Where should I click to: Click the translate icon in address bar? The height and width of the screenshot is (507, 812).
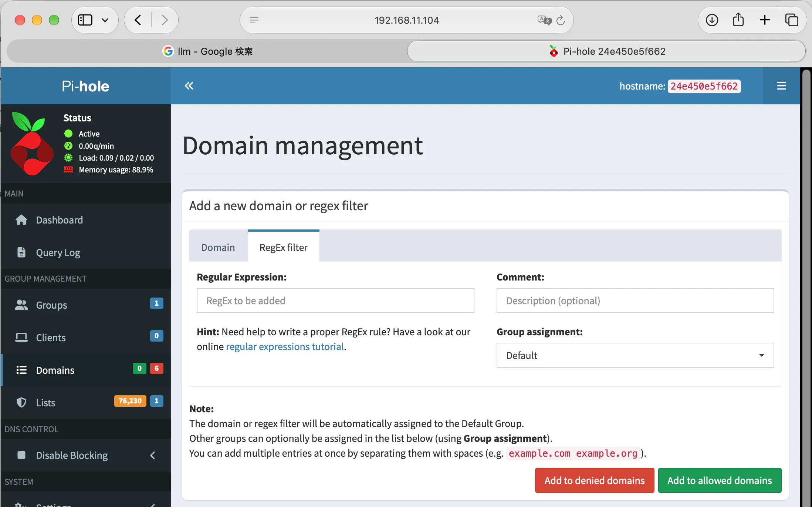coord(544,20)
